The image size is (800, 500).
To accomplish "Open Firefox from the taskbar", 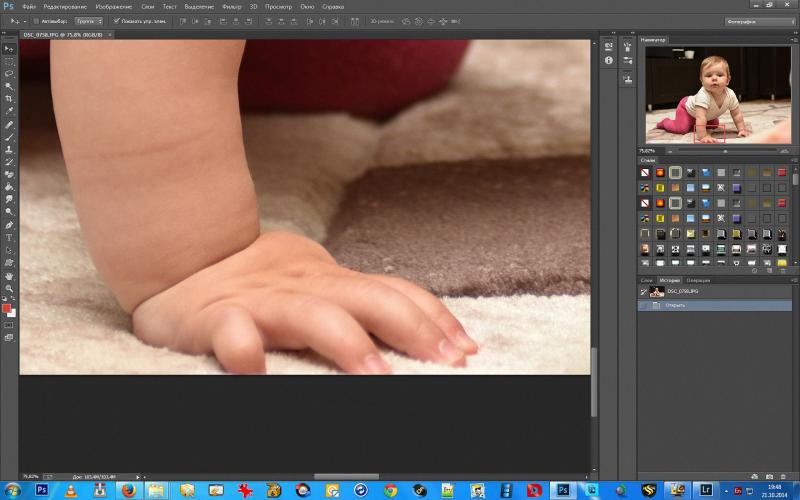I will (x=129, y=491).
